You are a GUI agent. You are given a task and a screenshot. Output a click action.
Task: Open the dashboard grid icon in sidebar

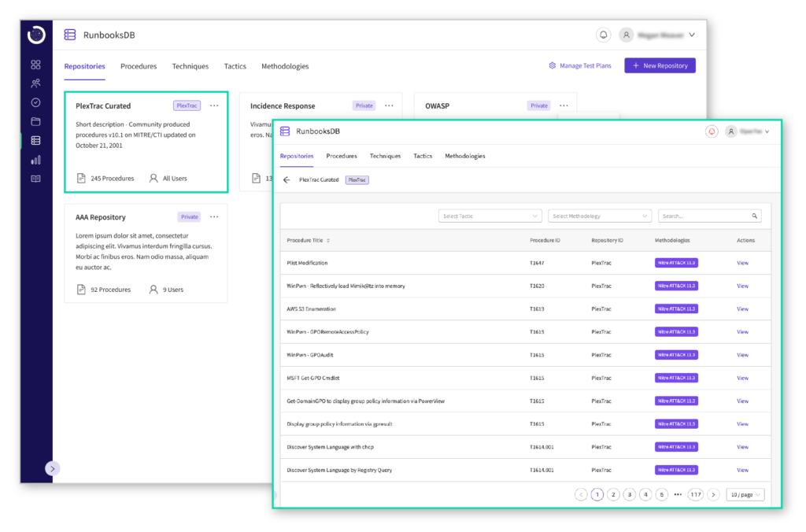pos(35,65)
